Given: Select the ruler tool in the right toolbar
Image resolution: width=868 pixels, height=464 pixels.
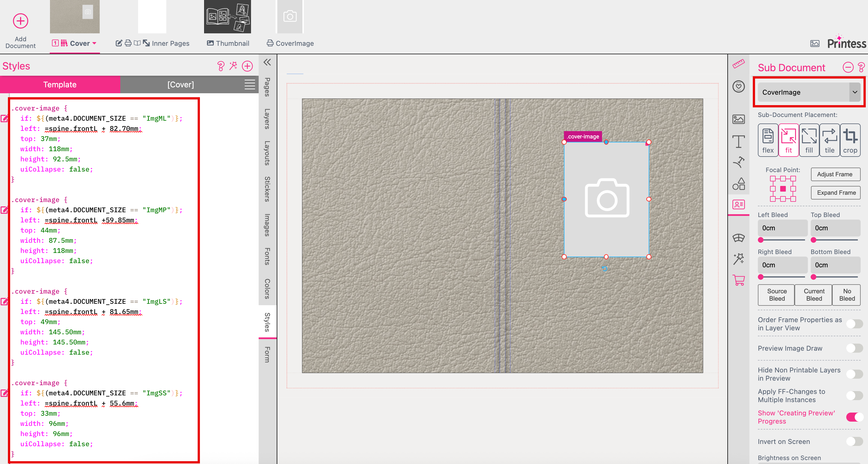Looking at the screenshot, I should [738, 64].
